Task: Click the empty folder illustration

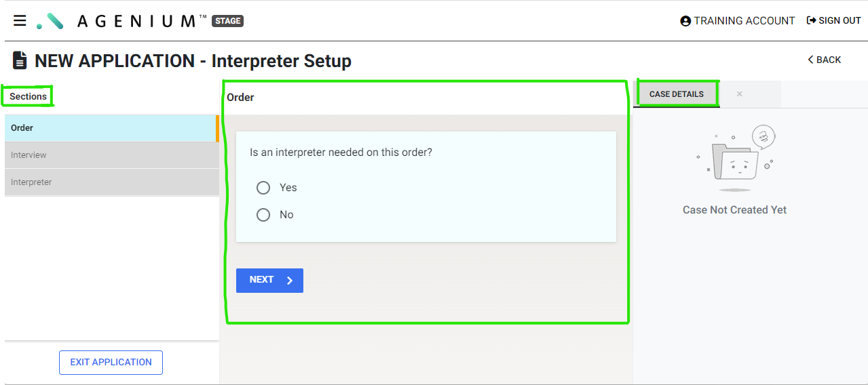Action: click(735, 157)
